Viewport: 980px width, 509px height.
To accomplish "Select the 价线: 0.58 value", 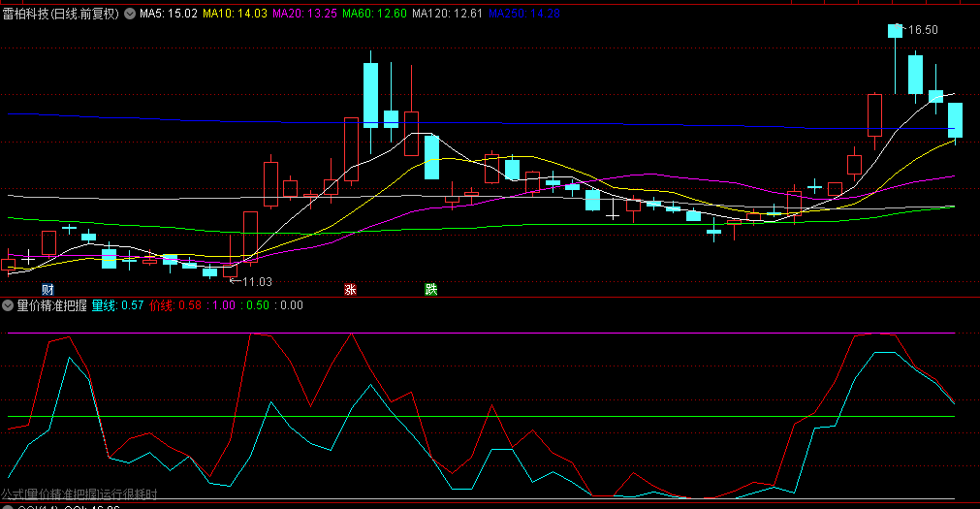I will click(175, 305).
